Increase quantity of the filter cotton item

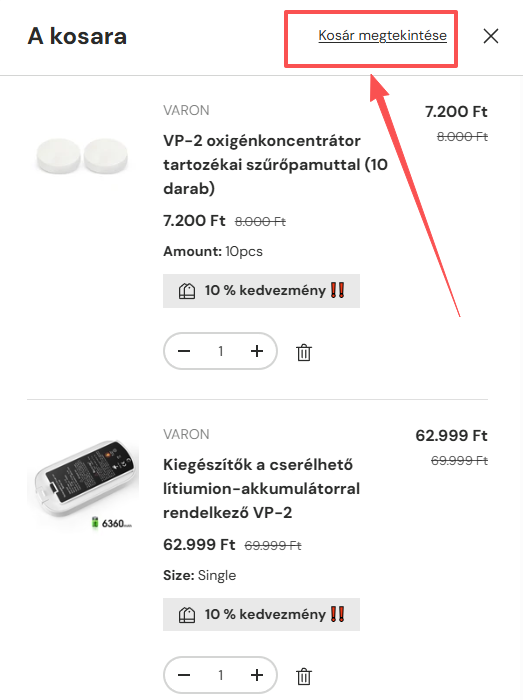coord(257,351)
